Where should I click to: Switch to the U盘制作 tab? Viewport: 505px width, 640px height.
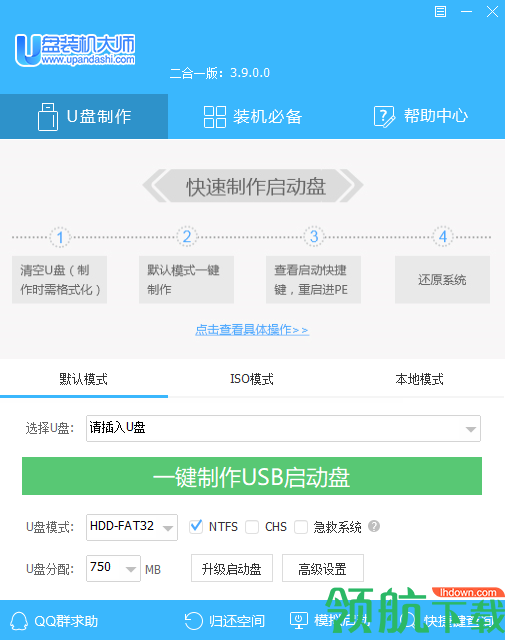click(x=84, y=116)
